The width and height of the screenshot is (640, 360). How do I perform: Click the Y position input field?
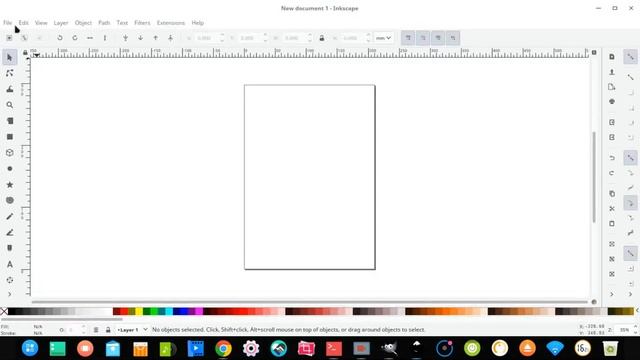(249, 38)
